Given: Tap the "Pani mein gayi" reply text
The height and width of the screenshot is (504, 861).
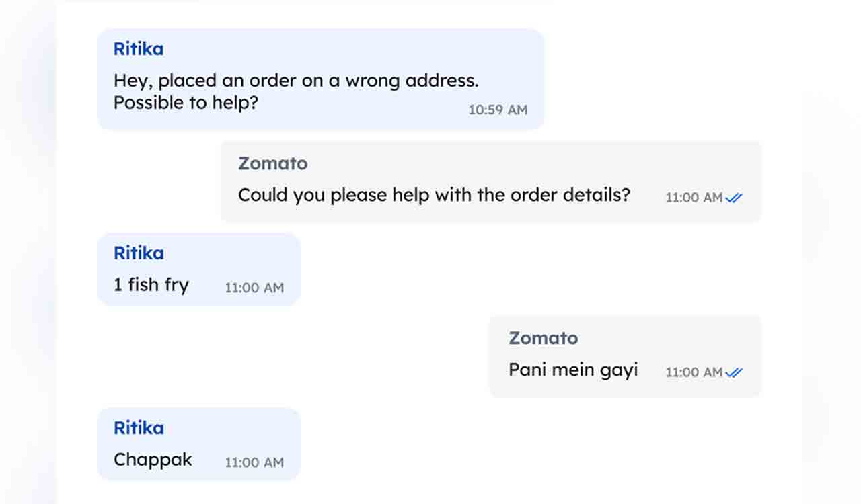Looking at the screenshot, I should click(573, 370).
